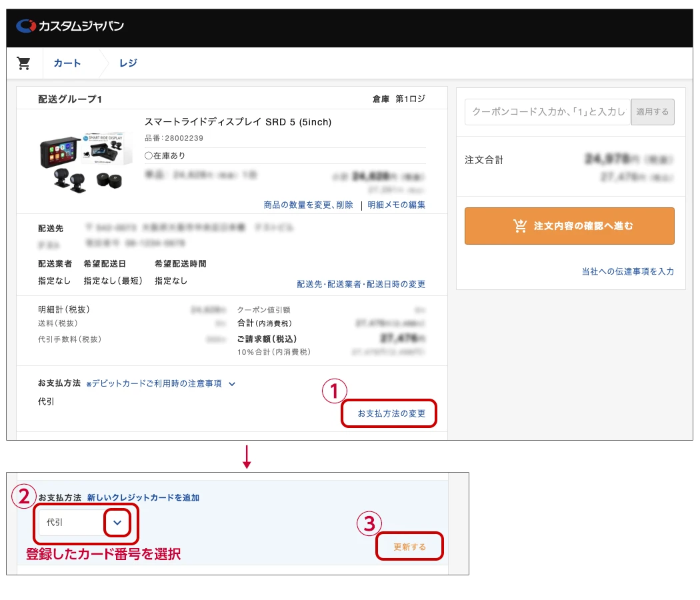Click 商品の数量を変更、削除 link
The width and height of the screenshot is (700, 600).
point(308,205)
